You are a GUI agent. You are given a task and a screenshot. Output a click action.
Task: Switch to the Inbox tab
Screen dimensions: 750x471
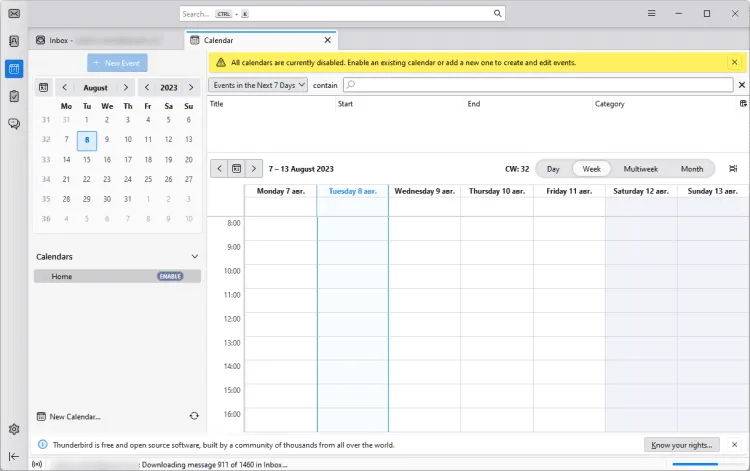(x=105, y=40)
